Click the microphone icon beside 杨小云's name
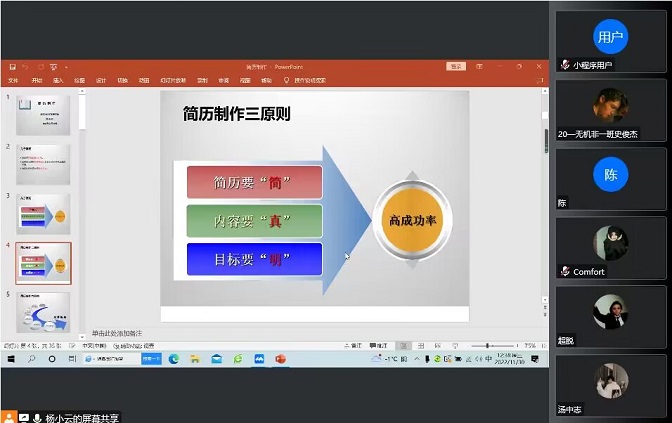The height and width of the screenshot is (423, 672). pyautogui.click(x=38, y=417)
